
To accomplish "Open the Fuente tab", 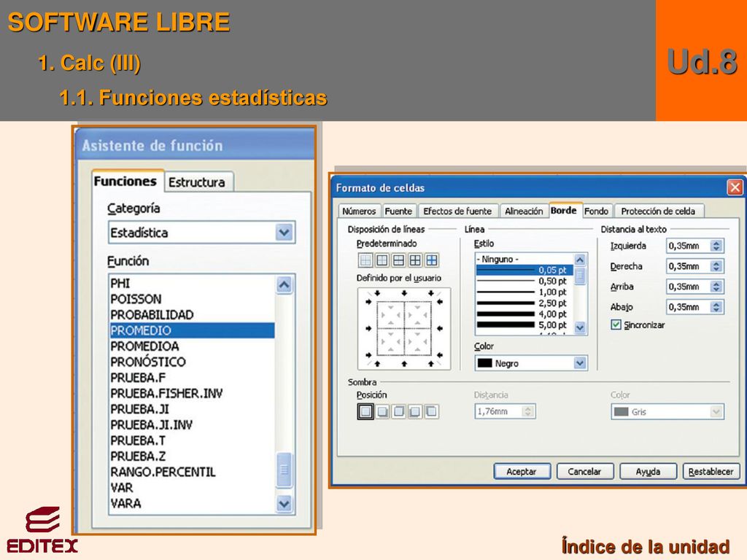I will (x=398, y=211).
